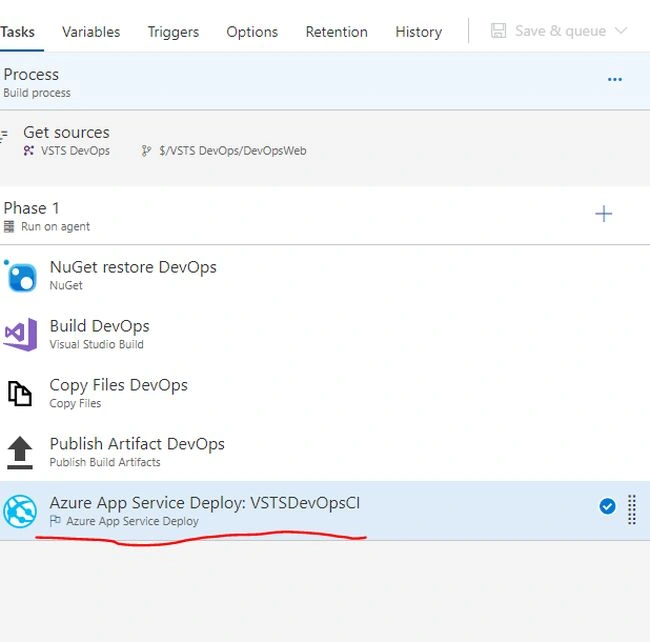Select the Phase 1 header row

[325, 216]
